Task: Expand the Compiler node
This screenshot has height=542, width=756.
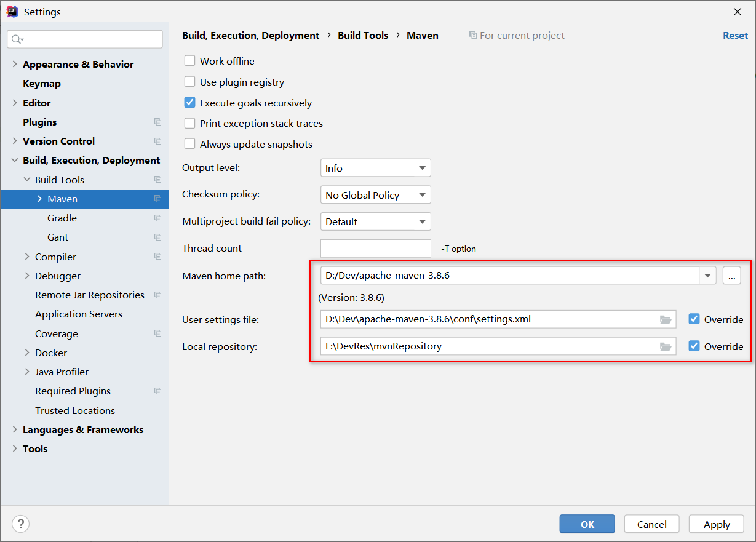Action: [x=27, y=257]
